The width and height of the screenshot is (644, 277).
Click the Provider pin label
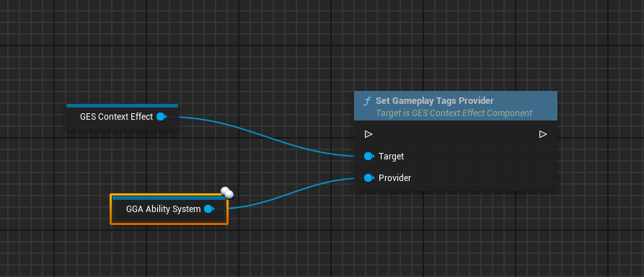coord(394,178)
